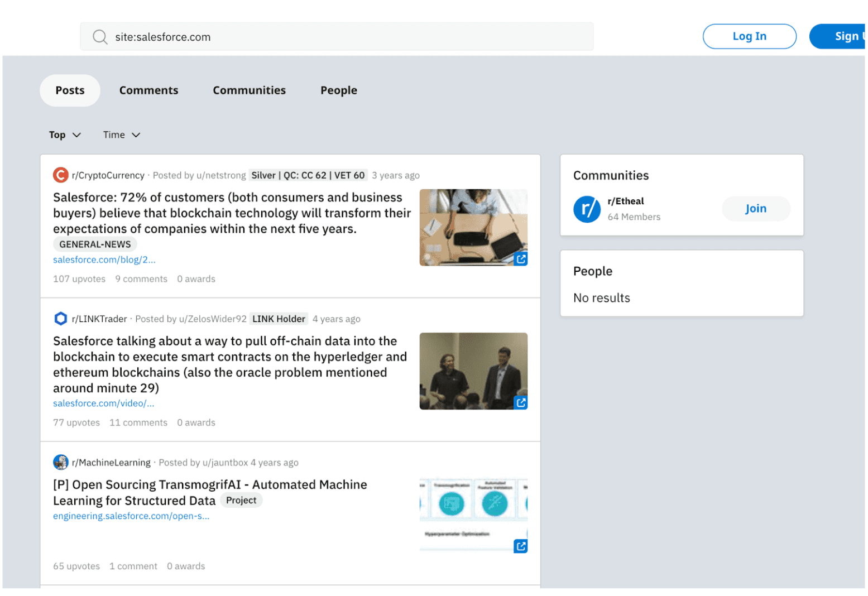
Task: Click the Log In button
Action: 749,36
